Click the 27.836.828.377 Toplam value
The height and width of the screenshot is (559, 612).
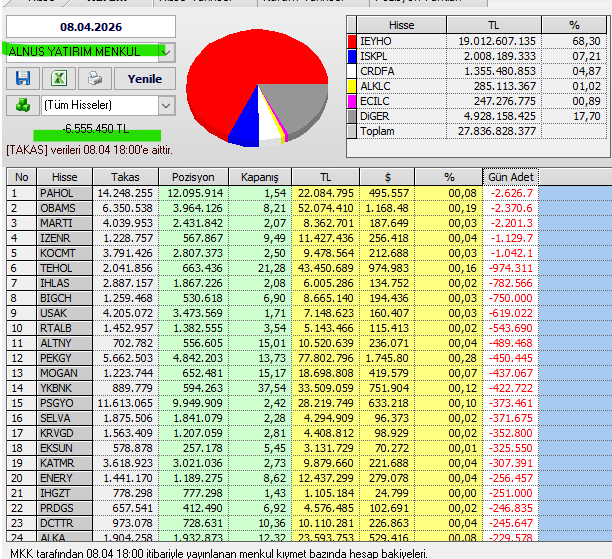tap(496, 131)
